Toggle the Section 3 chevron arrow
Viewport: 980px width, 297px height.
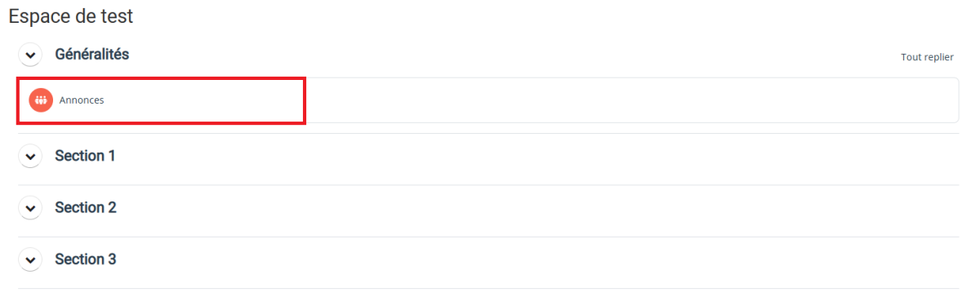[x=30, y=259]
